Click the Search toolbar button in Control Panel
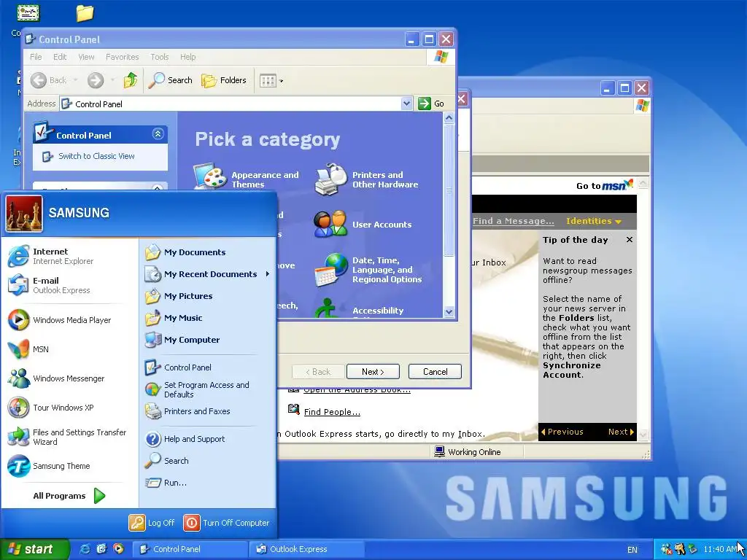747x560 pixels. coord(170,80)
